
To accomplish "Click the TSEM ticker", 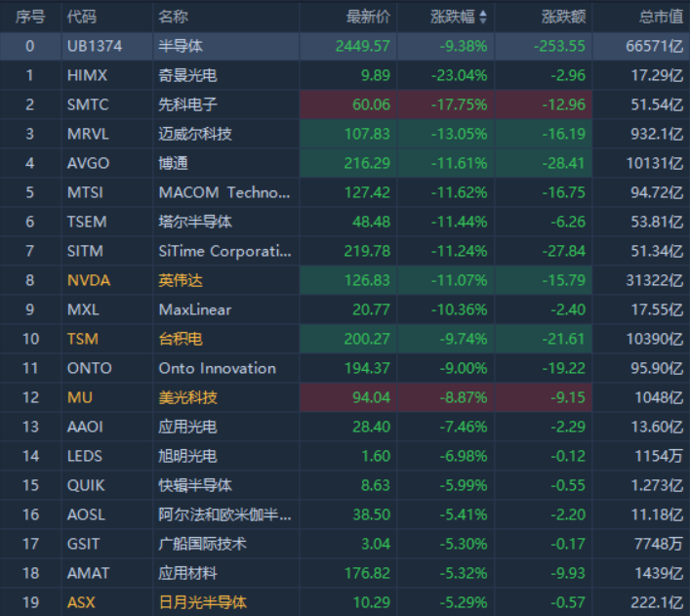I will click(87, 222).
